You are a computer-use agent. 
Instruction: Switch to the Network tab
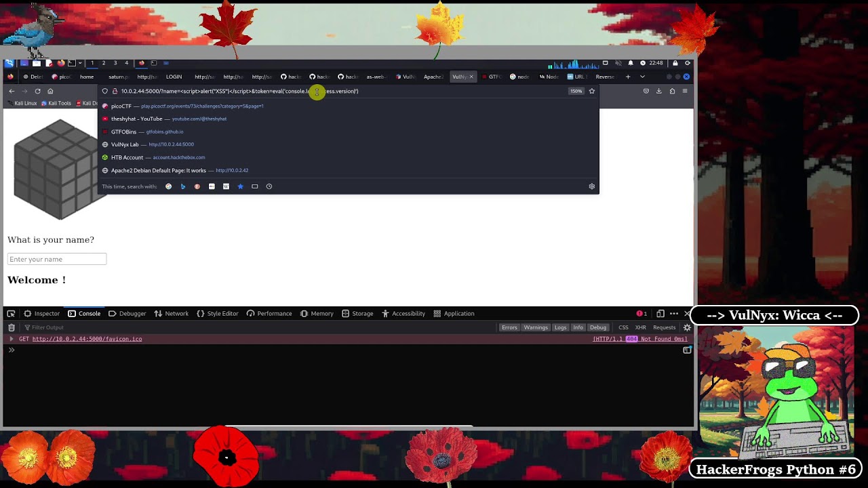click(171, 314)
